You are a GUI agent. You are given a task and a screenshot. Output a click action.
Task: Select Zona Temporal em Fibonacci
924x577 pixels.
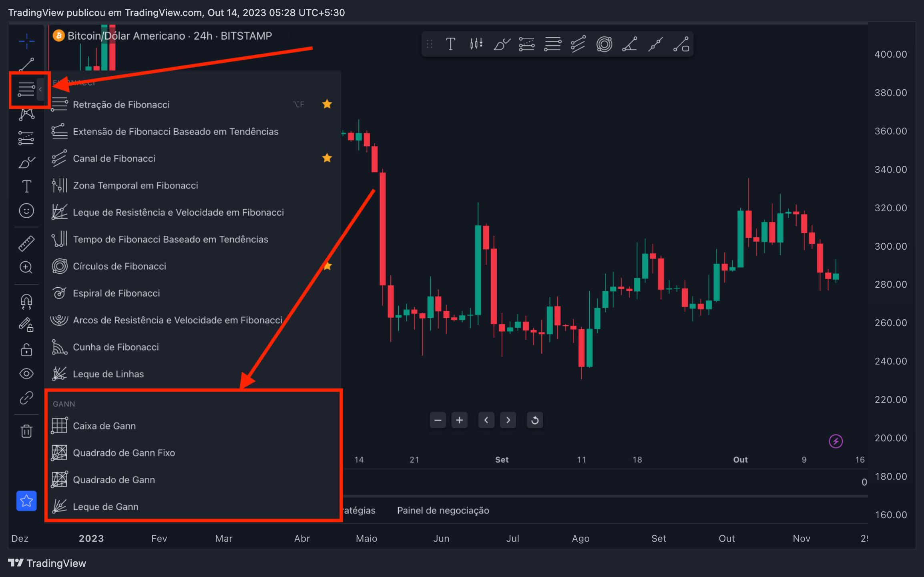point(193,186)
